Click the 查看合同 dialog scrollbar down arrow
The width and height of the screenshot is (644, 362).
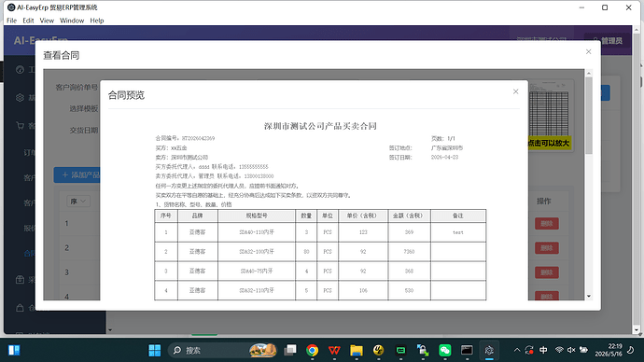589,296
